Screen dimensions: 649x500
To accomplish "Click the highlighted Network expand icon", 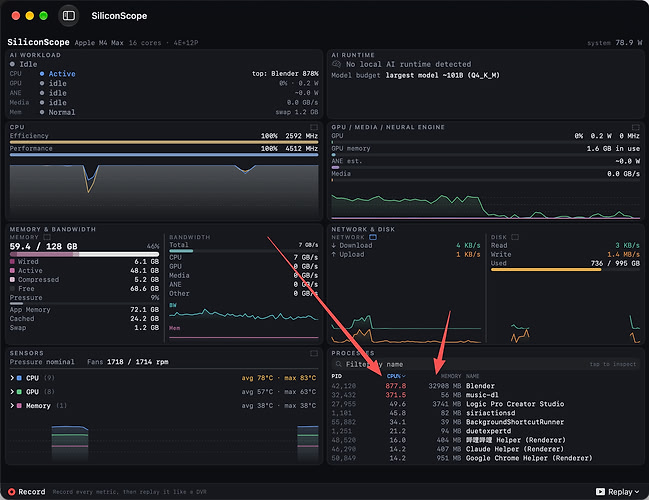I will (373, 237).
